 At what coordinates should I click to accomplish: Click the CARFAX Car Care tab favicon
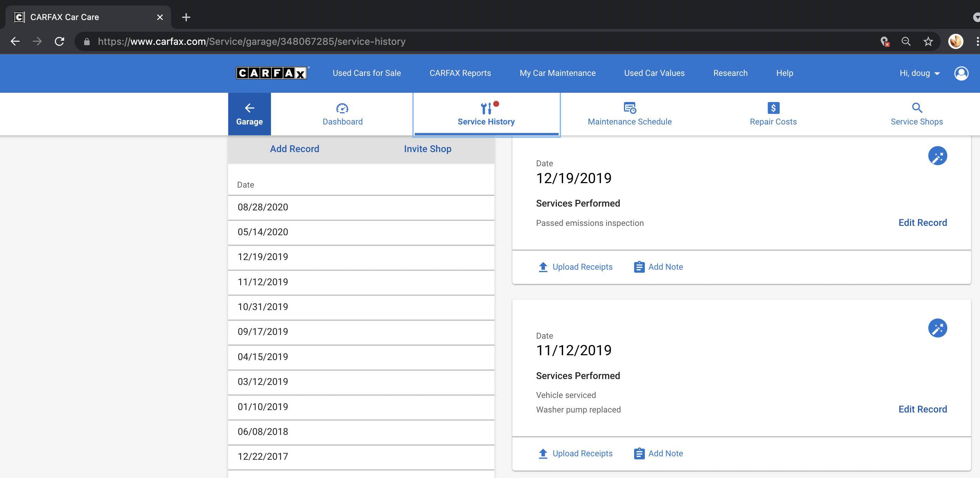[x=19, y=17]
